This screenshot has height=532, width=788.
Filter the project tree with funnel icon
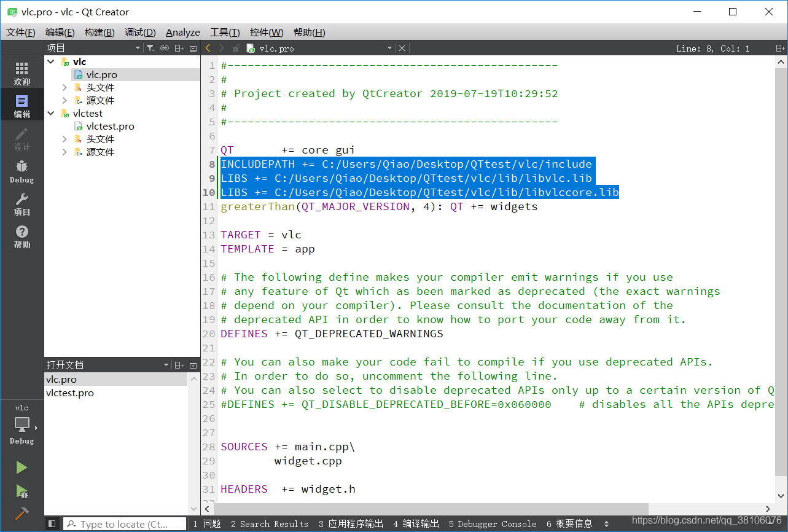coord(150,48)
